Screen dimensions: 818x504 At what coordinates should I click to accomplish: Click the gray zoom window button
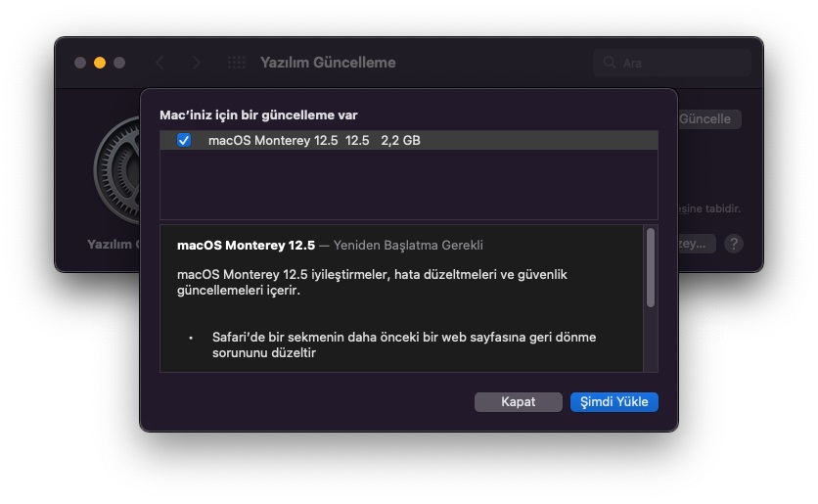point(119,63)
